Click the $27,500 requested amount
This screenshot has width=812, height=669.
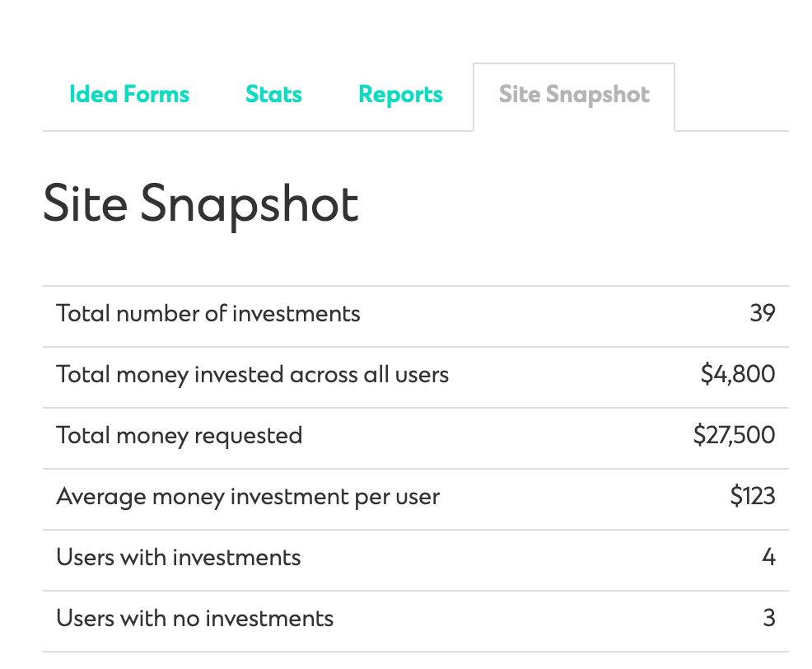(734, 435)
